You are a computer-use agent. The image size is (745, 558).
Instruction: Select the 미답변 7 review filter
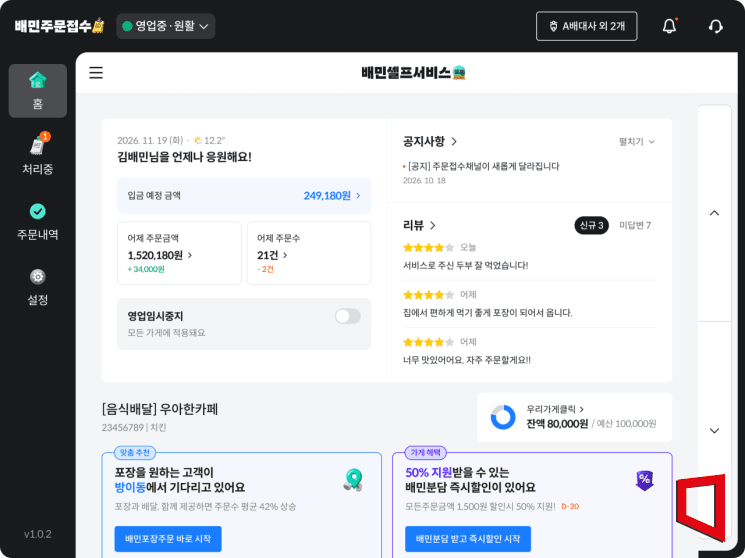click(635, 225)
